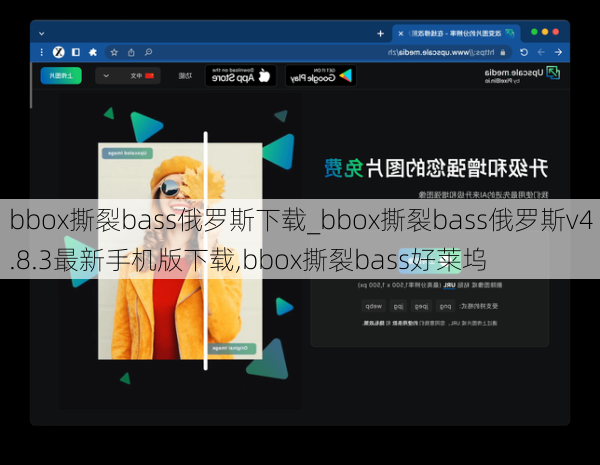Toggle the browser side panel icon
The width and height of the screenshot is (600, 465).
pos(76,52)
